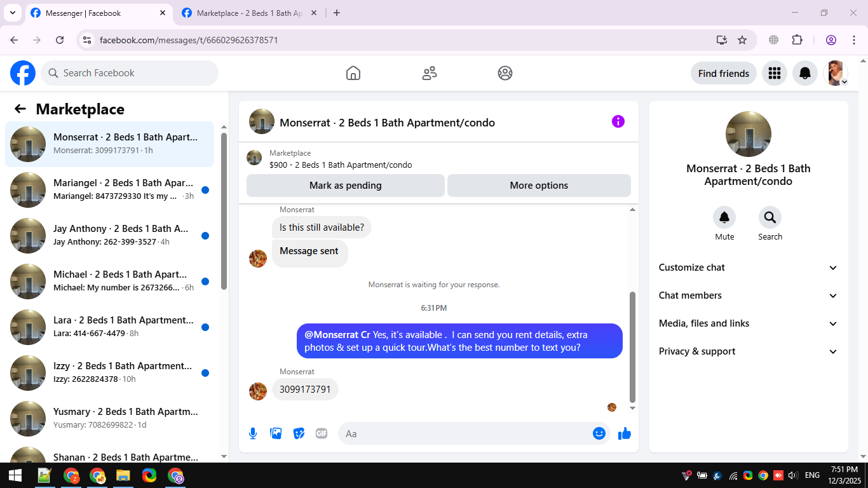This screenshot has height=488, width=868.
Task: Open the Groups icon in top navigation
Action: (505, 73)
